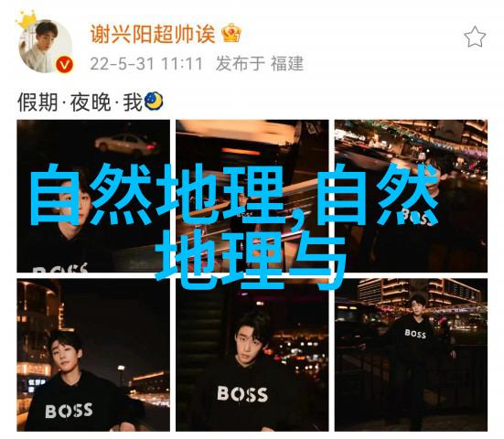Click the location text 发布于 福建
Image resolution: width=504 pixels, height=439 pixels.
coord(260,64)
